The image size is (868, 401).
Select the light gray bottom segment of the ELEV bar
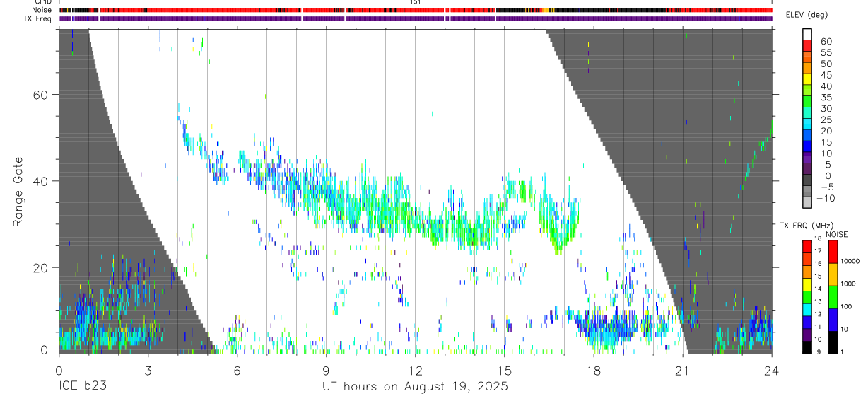click(807, 202)
